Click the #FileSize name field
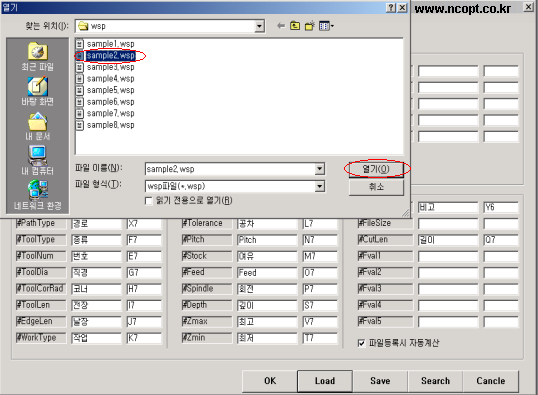The width and height of the screenshot is (538, 395). [448, 224]
